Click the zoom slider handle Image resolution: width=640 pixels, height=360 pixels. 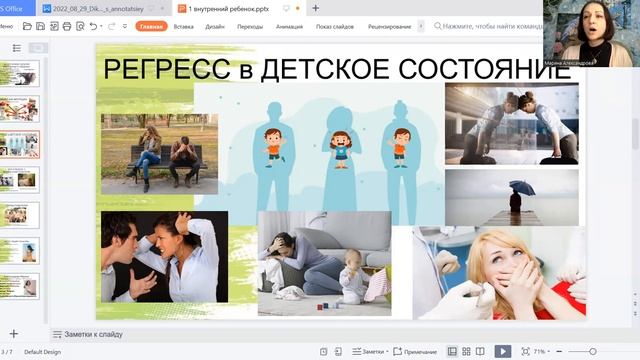click(593, 351)
